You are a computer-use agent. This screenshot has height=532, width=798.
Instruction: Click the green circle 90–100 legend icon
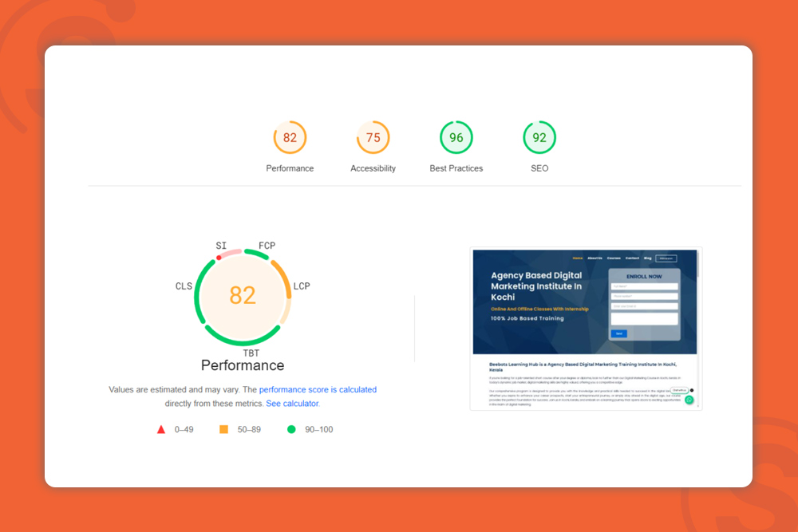[x=291, y=429]
